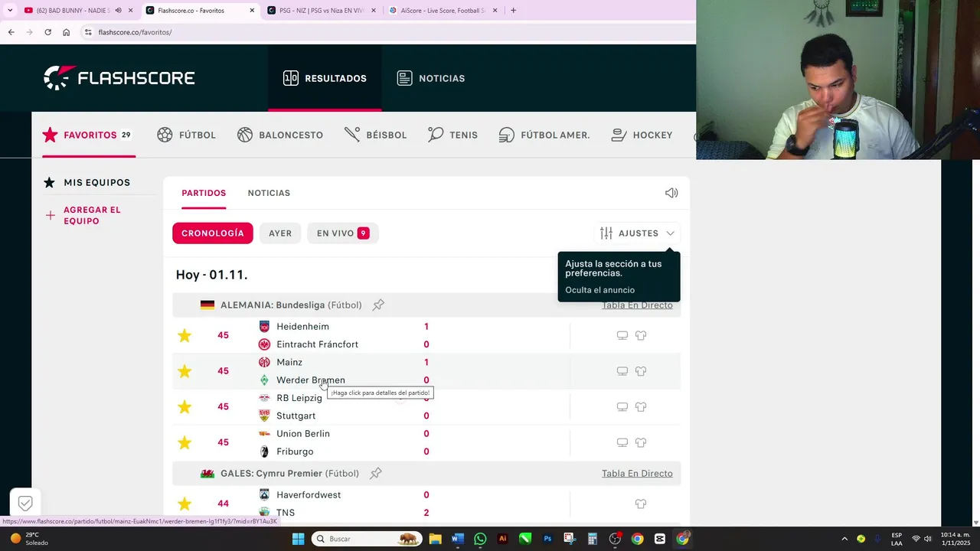
Task: Click TV icon for Union Berlin match
Action: [x=622, y=442]
